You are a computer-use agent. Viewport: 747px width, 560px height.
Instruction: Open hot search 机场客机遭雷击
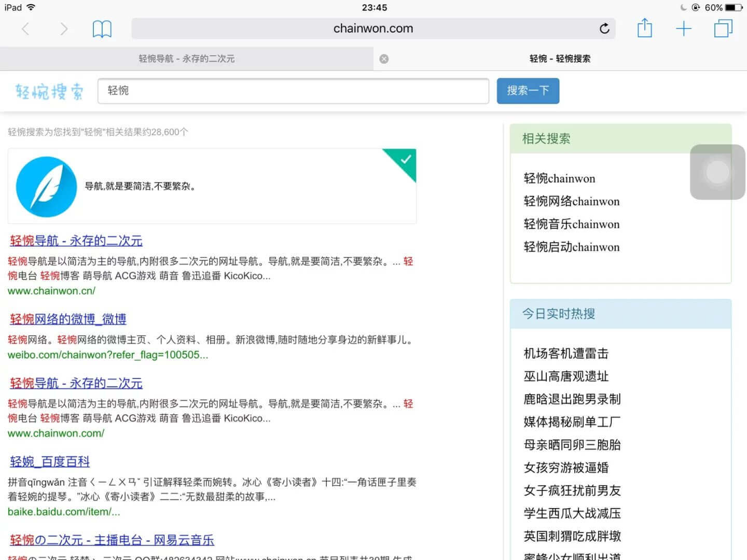(x=566, y=354)
